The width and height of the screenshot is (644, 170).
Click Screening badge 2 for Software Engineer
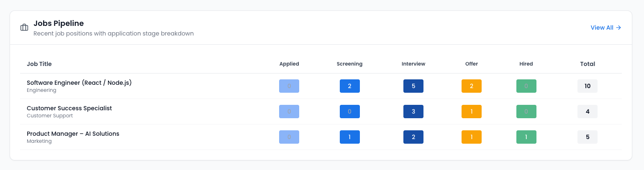350,86
